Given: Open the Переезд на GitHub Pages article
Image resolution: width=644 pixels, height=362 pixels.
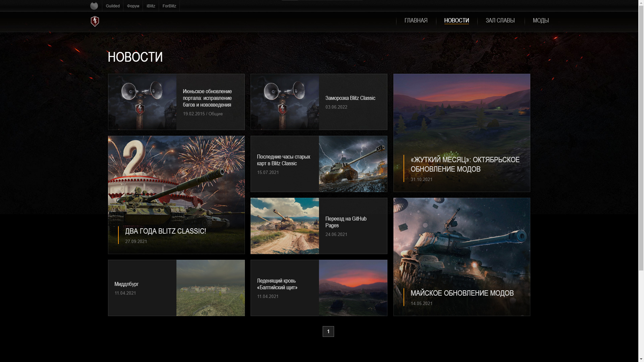Looking at the screenshot, I should [x=346, y=222].
